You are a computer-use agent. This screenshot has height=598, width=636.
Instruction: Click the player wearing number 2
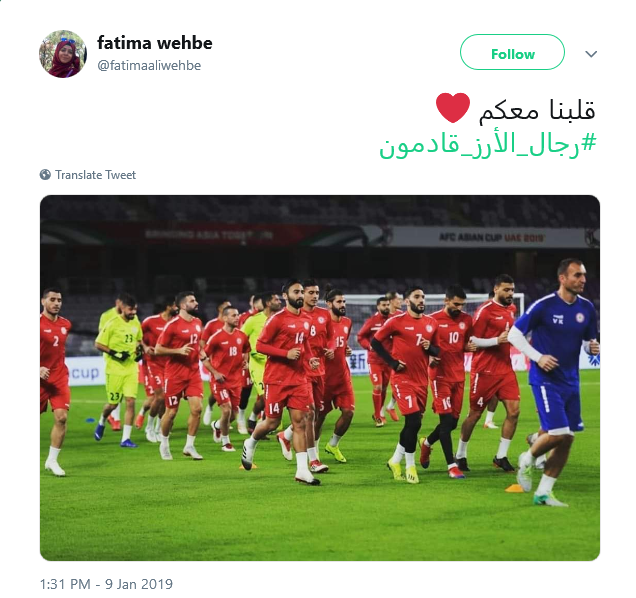point(54,377)
